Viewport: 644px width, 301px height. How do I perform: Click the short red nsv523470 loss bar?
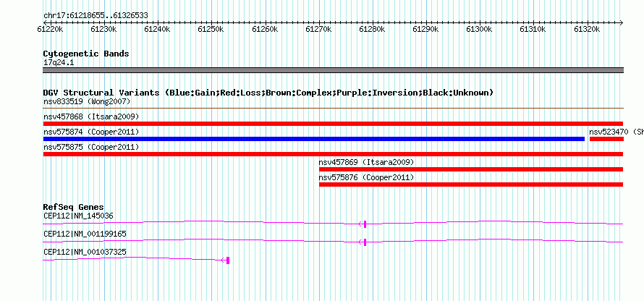pos(606,139)
